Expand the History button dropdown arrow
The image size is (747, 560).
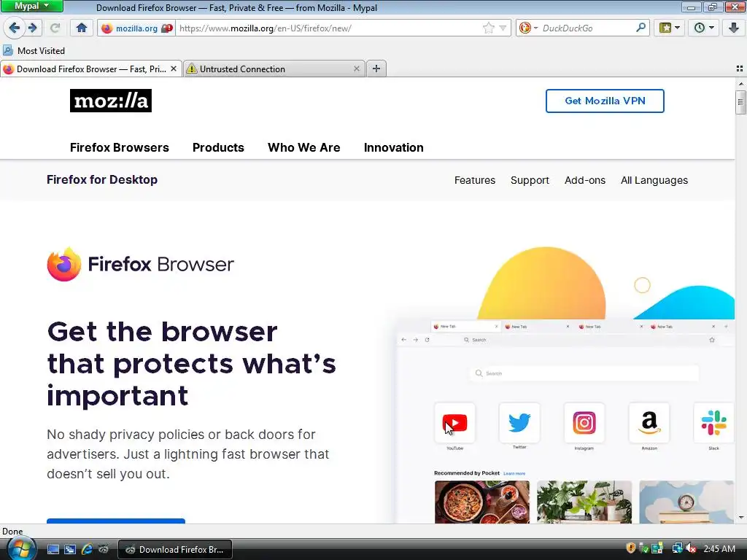(x=711, y=28)
